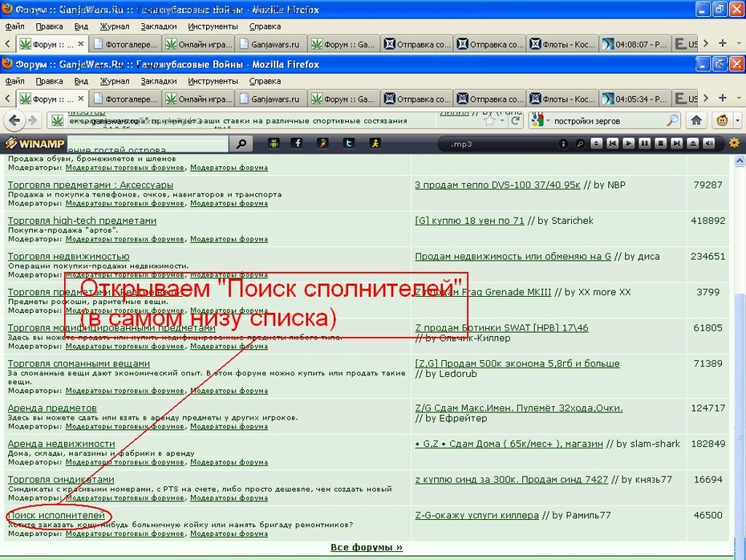This screenshot has height=560, width=746.
Task: Open Справка menu in the back window
Action: tap(265, 26)
